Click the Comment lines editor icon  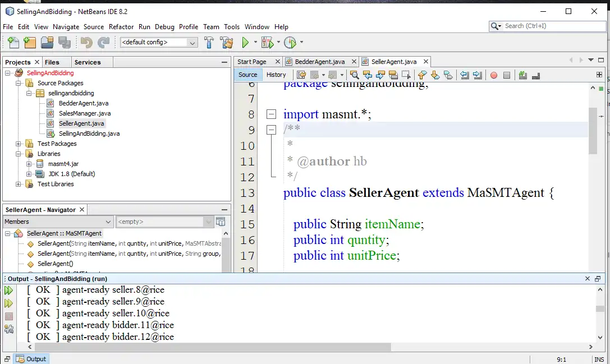click(x=523, y=75)
